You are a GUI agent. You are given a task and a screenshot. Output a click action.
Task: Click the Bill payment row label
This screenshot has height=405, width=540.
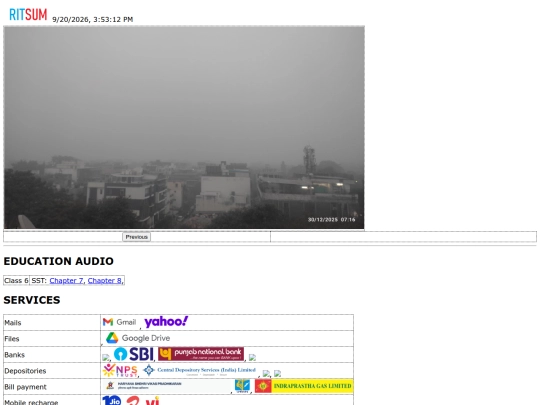25,387
